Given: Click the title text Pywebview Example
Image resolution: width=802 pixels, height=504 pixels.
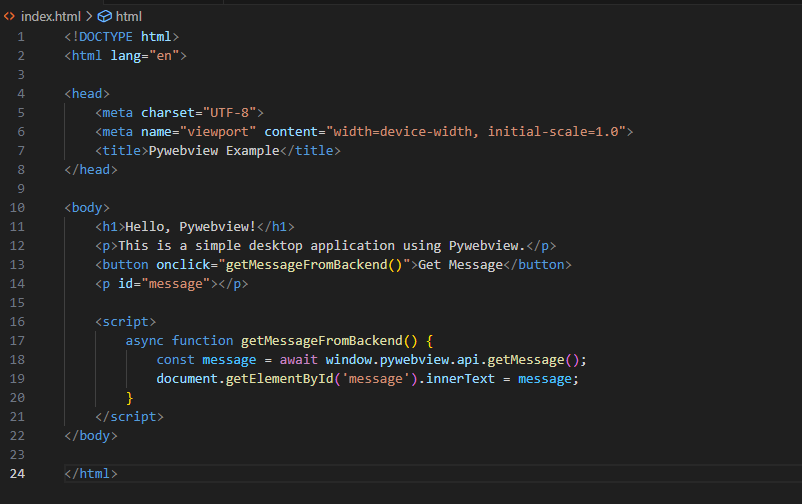Looking at the screenshot, I should 210,151.
